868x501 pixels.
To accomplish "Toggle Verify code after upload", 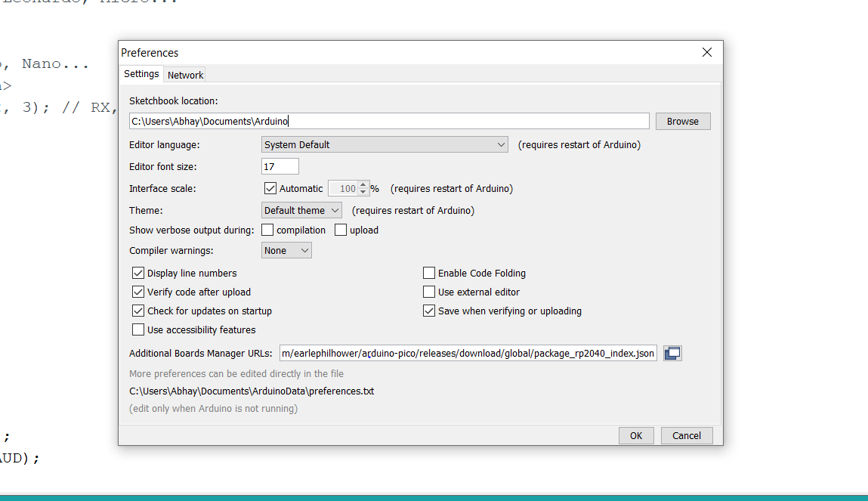I will 137,292.
